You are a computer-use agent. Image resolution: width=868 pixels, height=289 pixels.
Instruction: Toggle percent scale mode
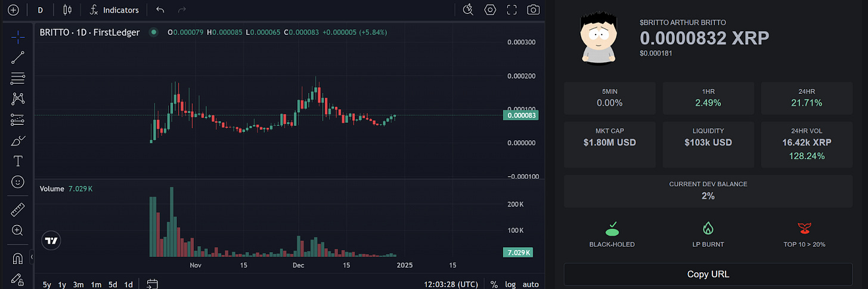[494, 285]
